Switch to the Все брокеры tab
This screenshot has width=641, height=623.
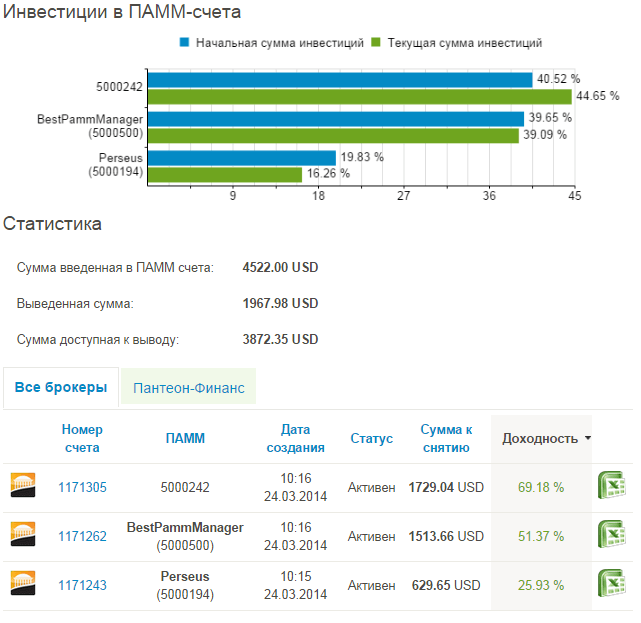(x=61, y=387)
